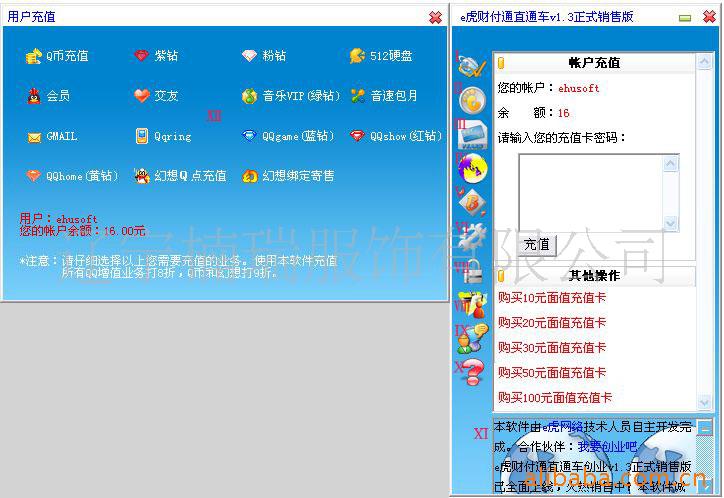Click the 充值 recharge button
The height and width of the screenshot is (498, 724).
click(x=537, y=245)
